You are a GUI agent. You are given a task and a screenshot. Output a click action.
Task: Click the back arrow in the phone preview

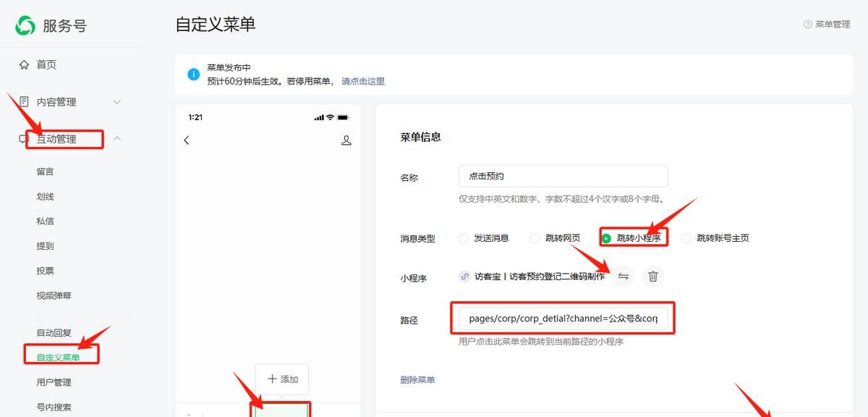(187, 140)
